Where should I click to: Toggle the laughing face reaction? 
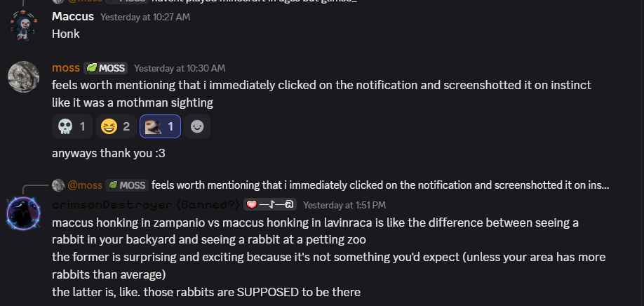116,127
